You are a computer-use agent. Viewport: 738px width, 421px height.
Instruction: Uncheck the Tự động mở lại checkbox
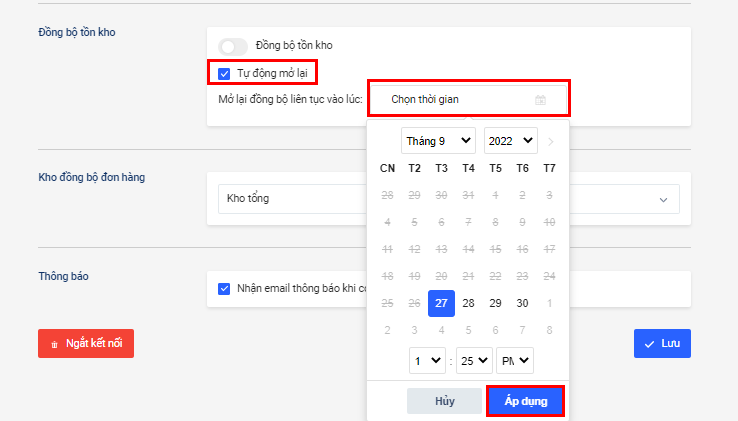click(x=224, y=73)
